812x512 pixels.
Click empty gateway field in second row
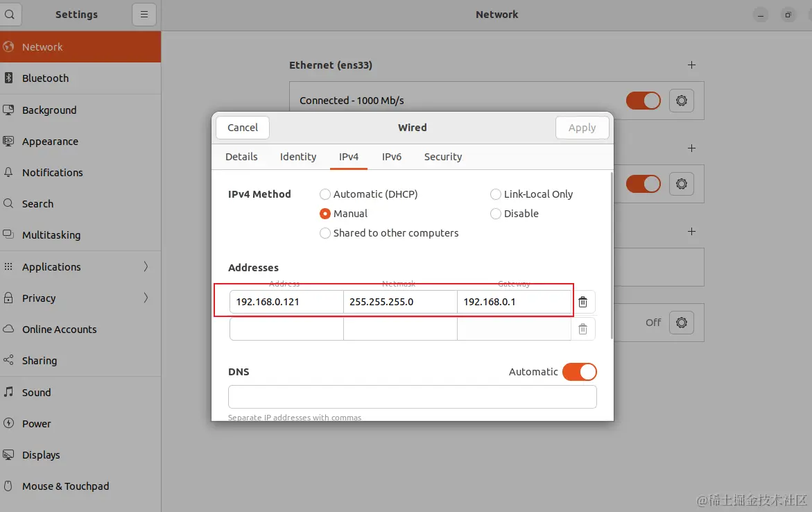(x=515, y=329)
